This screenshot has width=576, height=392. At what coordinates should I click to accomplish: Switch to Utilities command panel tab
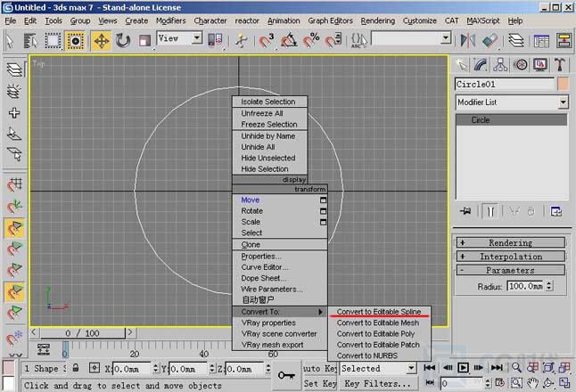560,65
